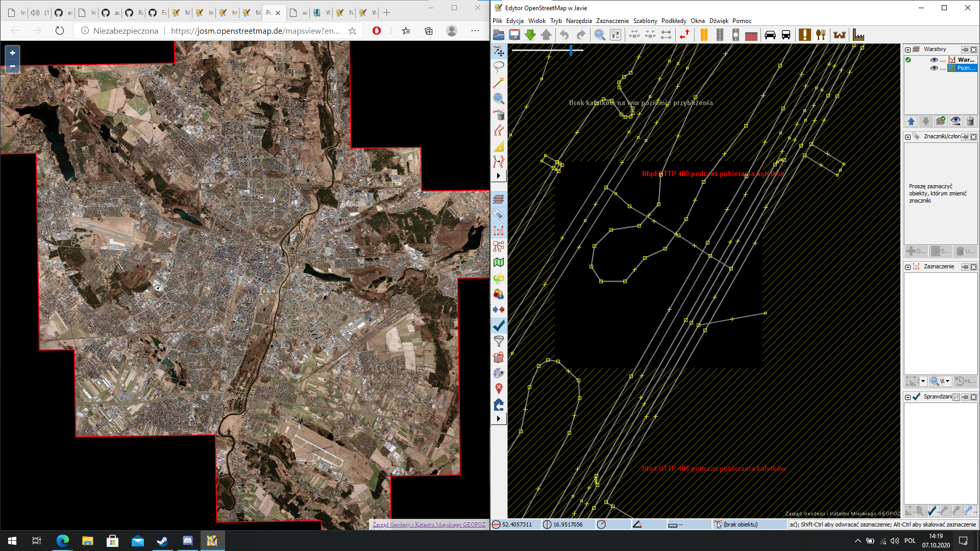Collapse the Zaznaczenie panel arrow
This screenshot has width=980, height=551.
click(908, 267)
